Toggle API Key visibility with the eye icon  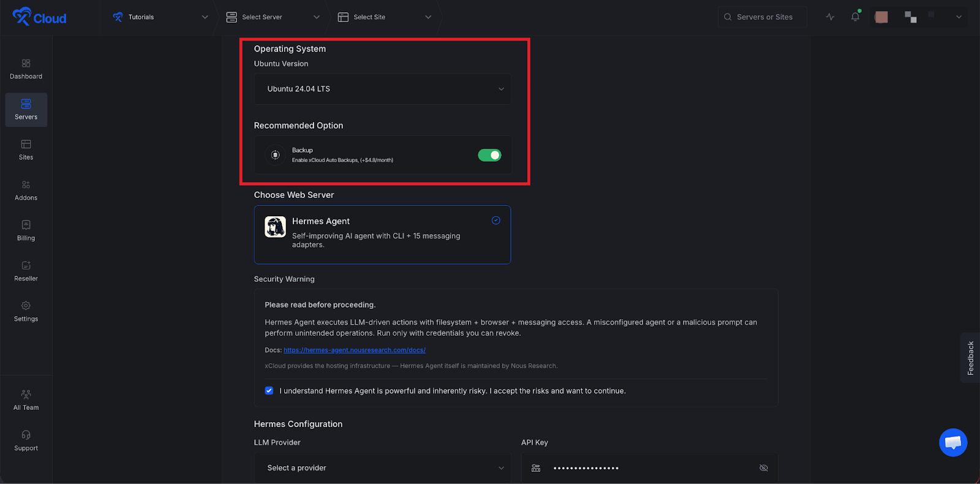point(763,467)
